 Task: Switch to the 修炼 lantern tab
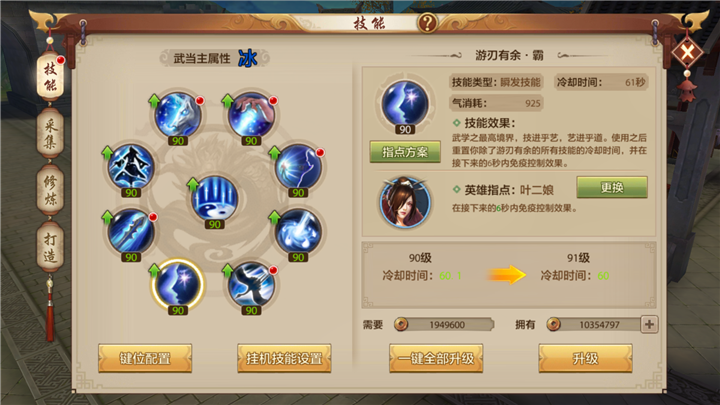coord(50,190)
